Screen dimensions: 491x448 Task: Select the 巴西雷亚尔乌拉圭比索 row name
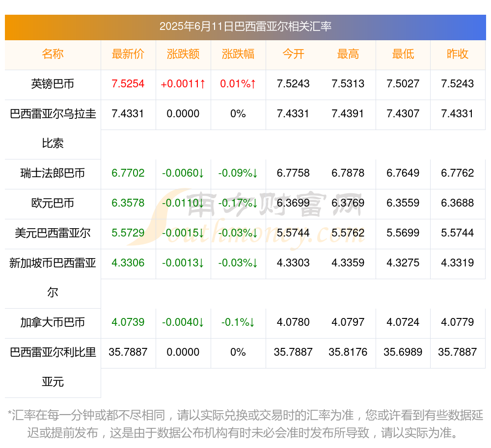(x=53, y=128)
